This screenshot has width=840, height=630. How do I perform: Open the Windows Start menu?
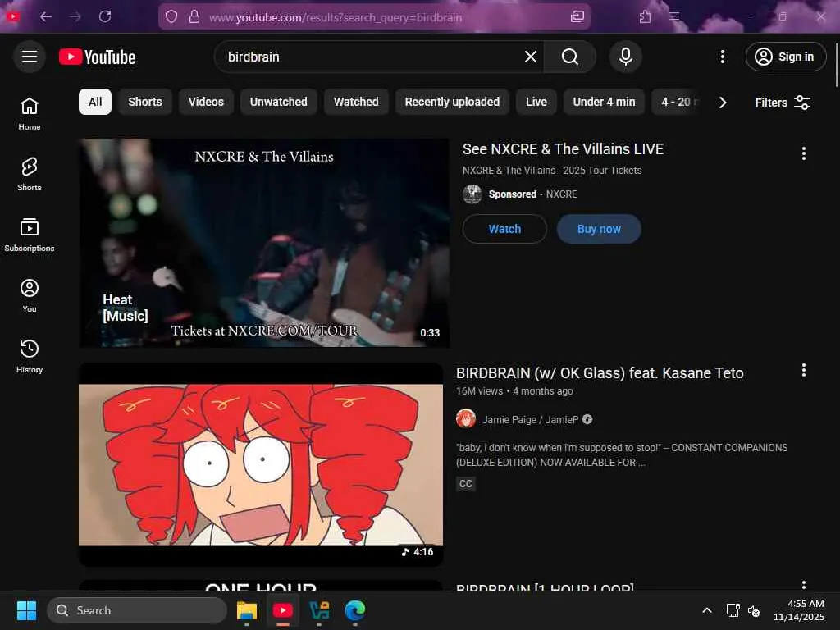pos(26,610)
